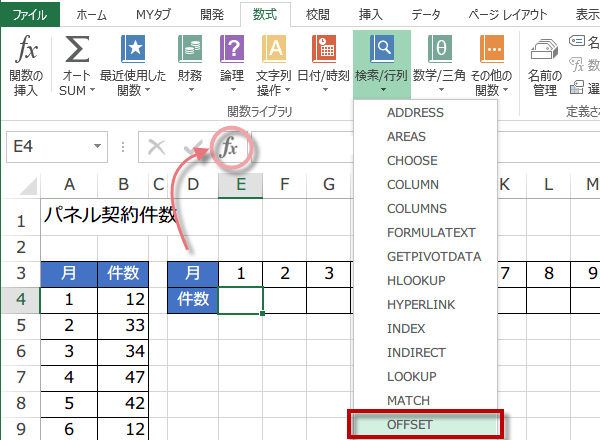Open 名前の管理 name manager
This screenshot has width=600, height=440.
(x=545, y=67)
